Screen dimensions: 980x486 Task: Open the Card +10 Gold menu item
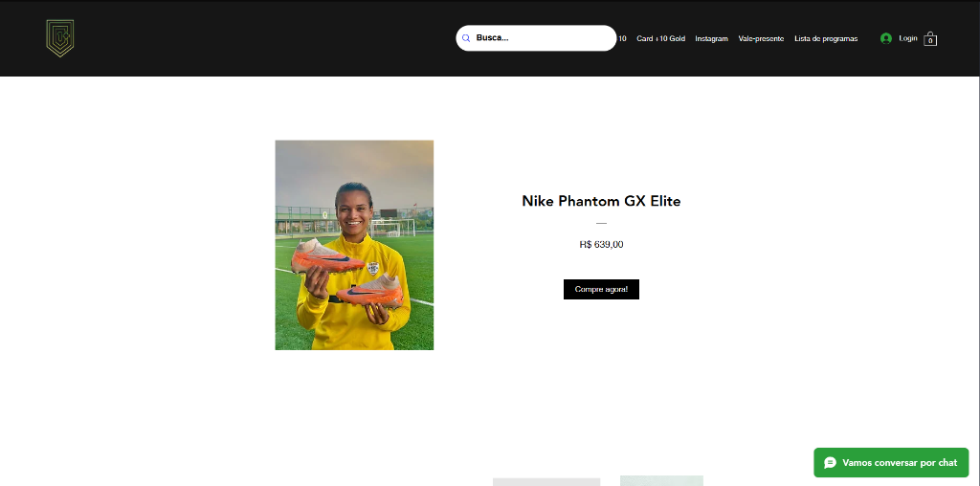(x=660, y=38)
